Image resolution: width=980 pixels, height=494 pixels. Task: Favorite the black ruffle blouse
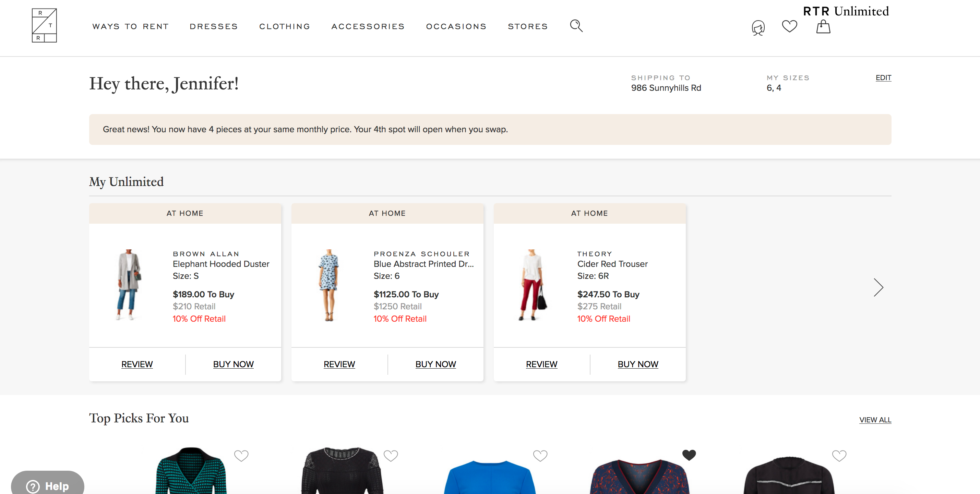pos(839,455)
